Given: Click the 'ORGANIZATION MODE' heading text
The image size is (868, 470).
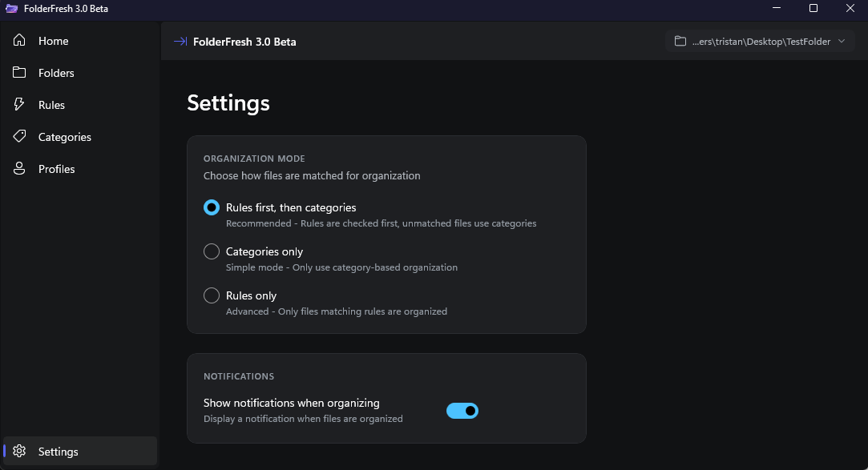Looking at the screenshot, I should pyautogui.click(x=254, y=159).
